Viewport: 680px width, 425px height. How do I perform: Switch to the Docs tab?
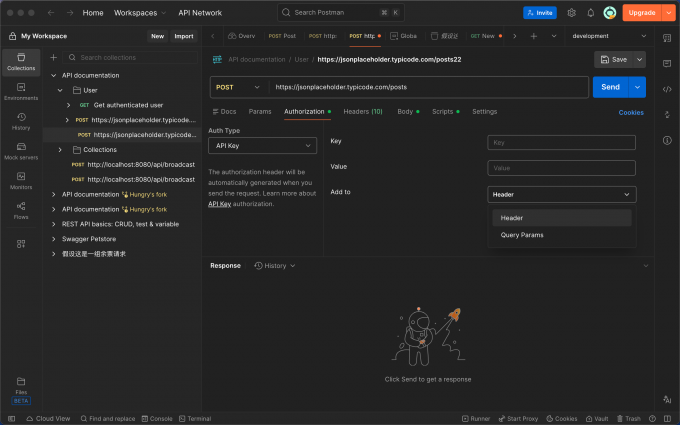point(224,111)
